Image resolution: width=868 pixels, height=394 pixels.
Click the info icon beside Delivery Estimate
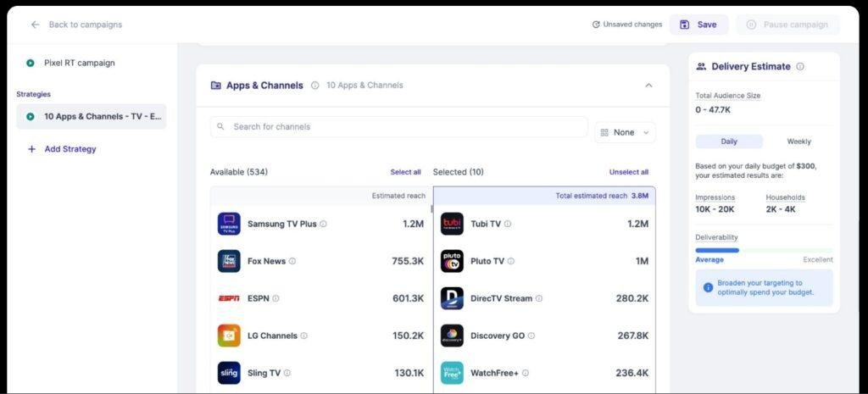pos(800,66)
